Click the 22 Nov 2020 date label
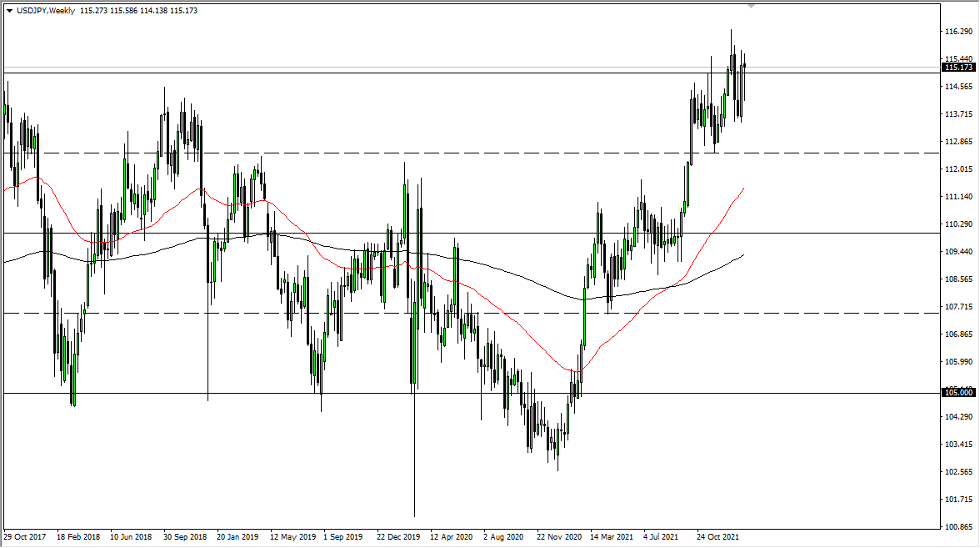This screenshot has height=548, width=980. (558, 537)
